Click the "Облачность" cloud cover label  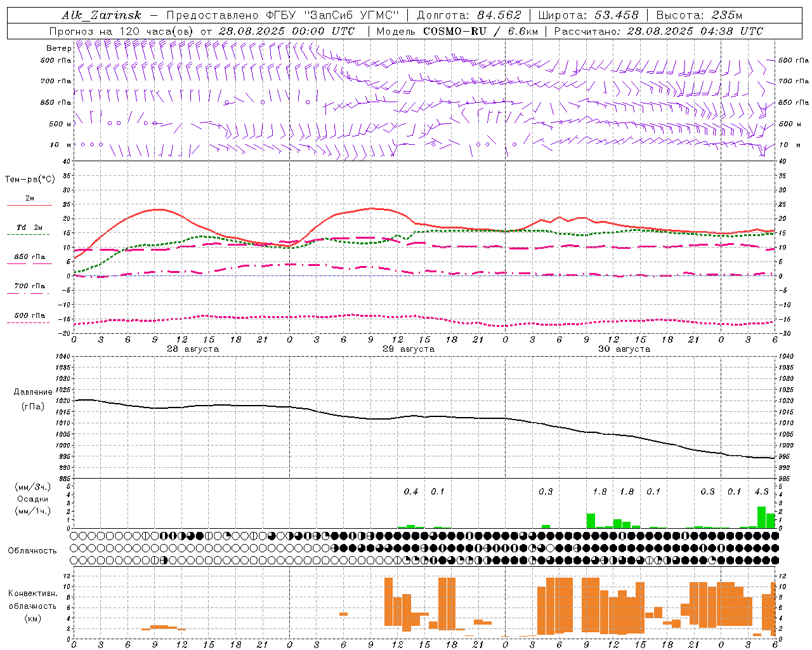click(32, 550)
